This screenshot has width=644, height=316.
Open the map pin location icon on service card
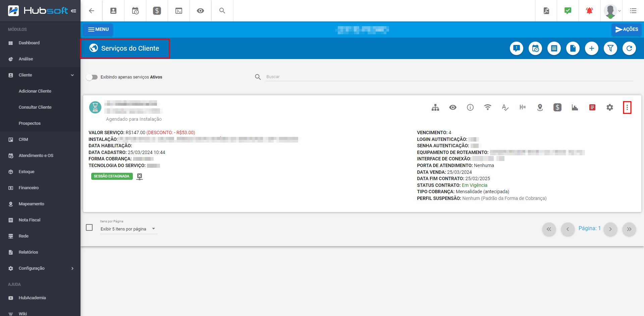coord(540,107)
